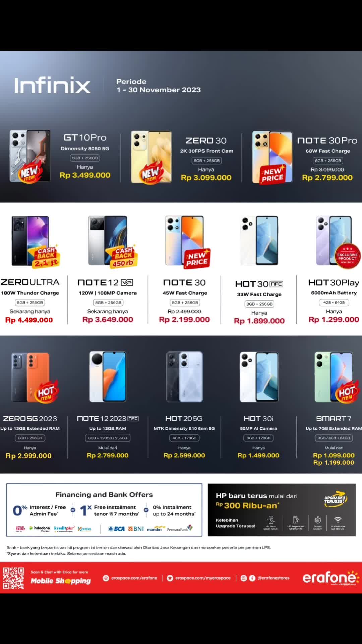Screen dimensions: 362x644
Task: Tap the Instagram icon beside @erafonestores
Action: pyautogui.click(x=244, y=578)
